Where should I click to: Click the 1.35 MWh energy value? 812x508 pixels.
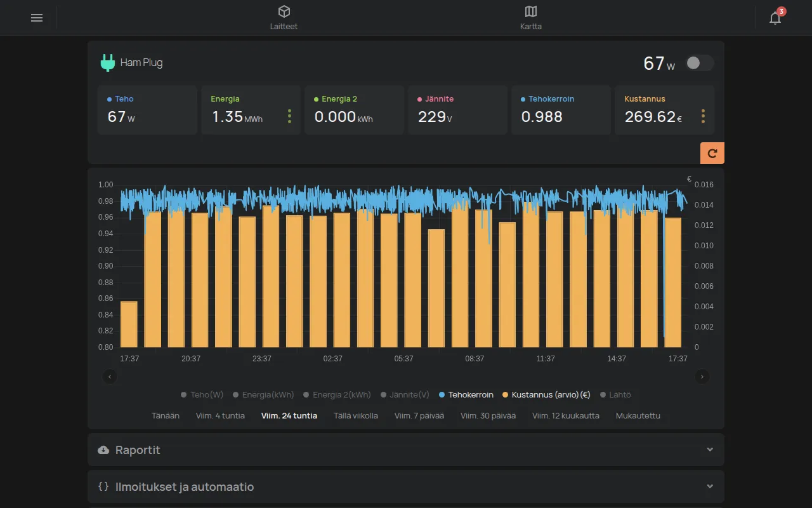(237, 117)
